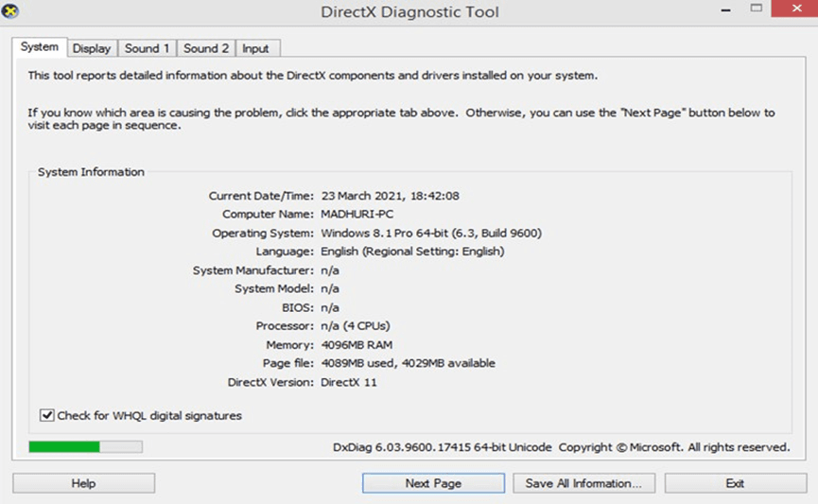This screenshot has height=504, width=818.
Task: Click DxDiag 6.03.9600.17415 64-bit Unicode text
Action: point(443,447)
